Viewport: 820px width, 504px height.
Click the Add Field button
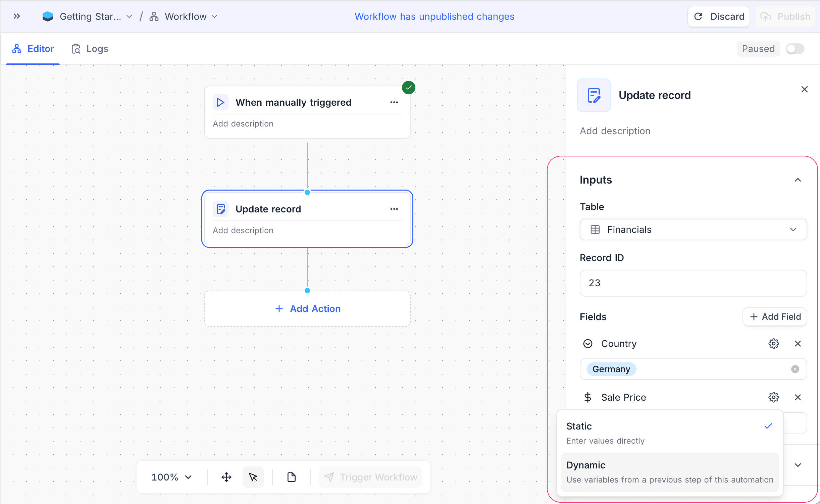[x=775, y=316]
